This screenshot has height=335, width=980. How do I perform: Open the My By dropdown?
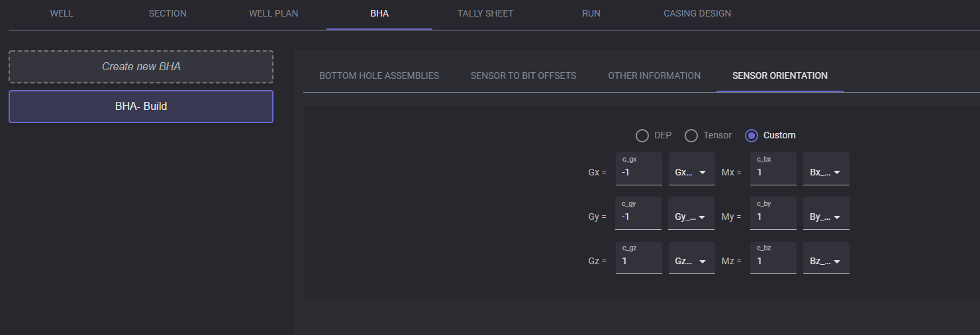[826, 216]
